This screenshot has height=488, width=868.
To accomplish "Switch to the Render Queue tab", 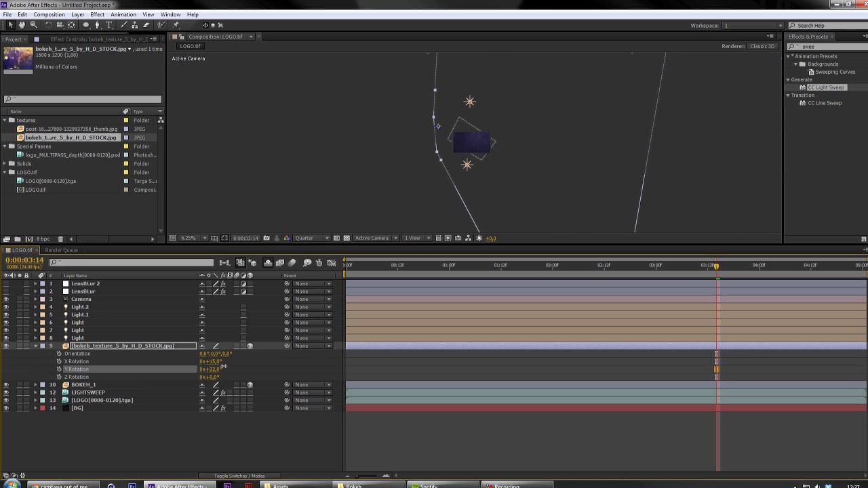I will coord(61,250).
